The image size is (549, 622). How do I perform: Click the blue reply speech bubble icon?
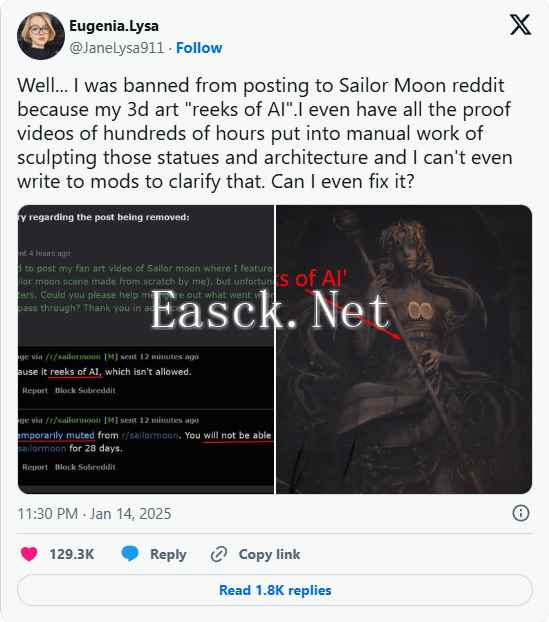130,553
